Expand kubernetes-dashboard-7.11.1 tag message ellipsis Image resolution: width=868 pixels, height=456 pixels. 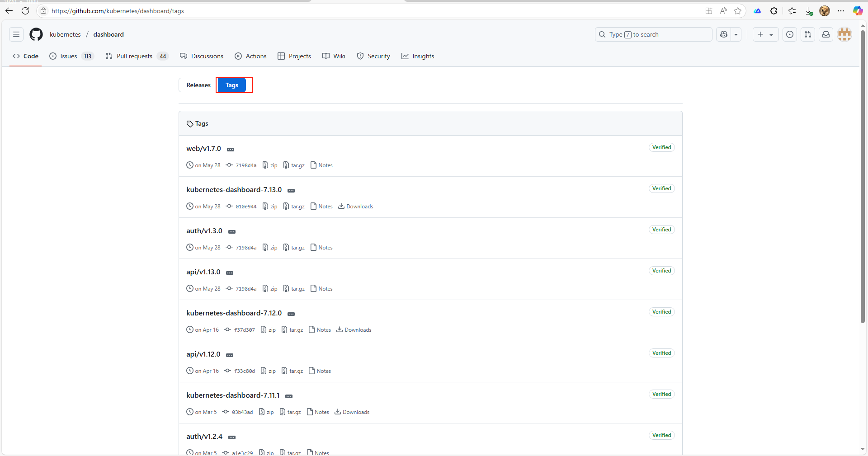click(x=289, y=396)
